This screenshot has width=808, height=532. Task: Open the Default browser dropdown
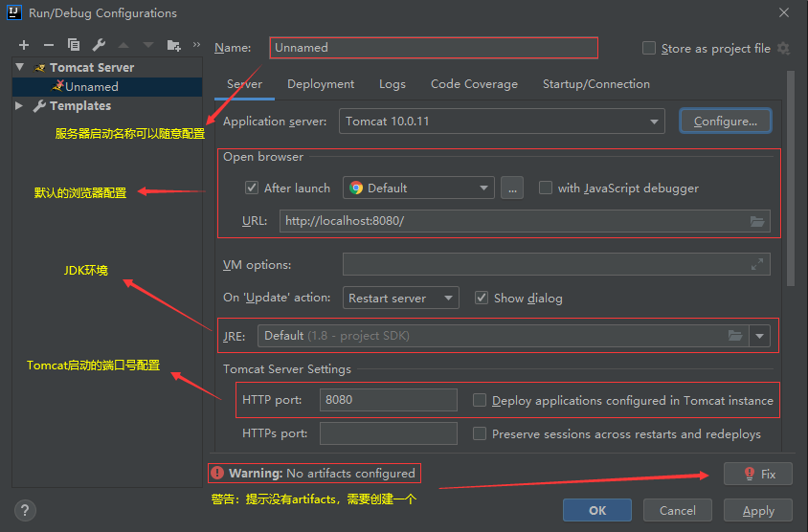(418, 188)
